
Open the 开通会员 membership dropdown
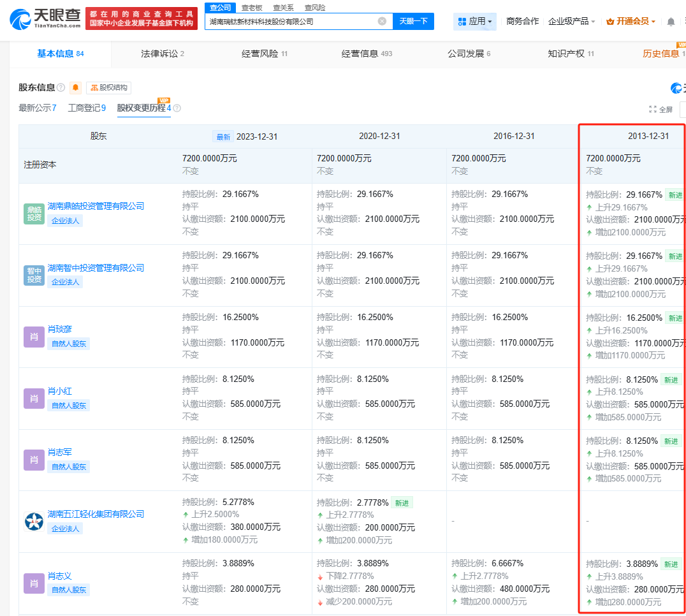(631, 22)
